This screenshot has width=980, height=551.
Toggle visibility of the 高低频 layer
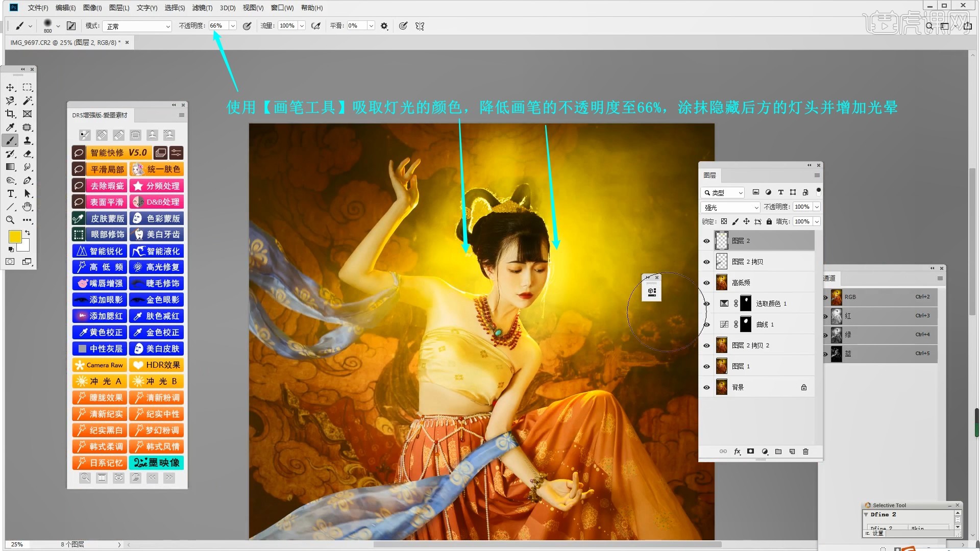coord(706,283)
